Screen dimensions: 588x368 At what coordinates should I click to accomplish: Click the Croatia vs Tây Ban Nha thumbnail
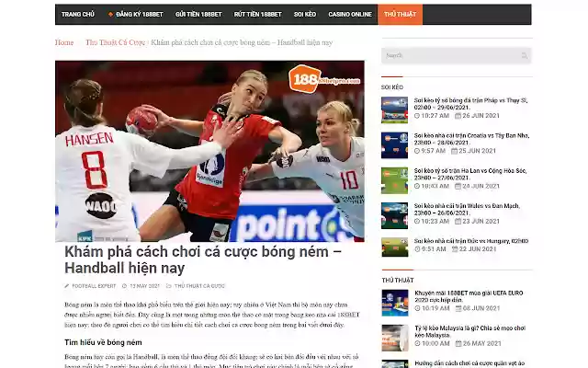(x=394, y=145)
